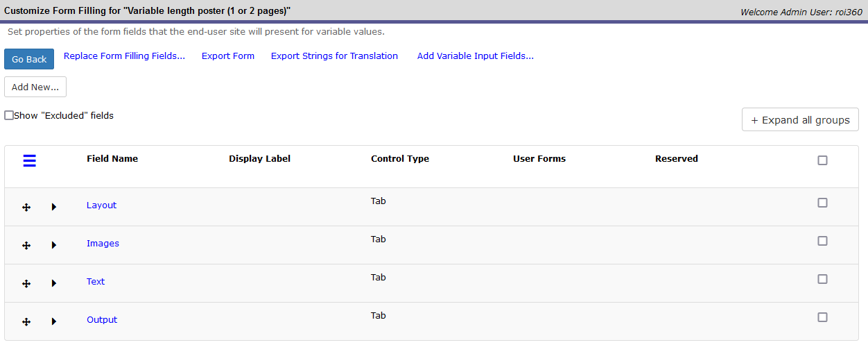
Task: Select the Output row checkbox
Action: [x=822, y=317]
